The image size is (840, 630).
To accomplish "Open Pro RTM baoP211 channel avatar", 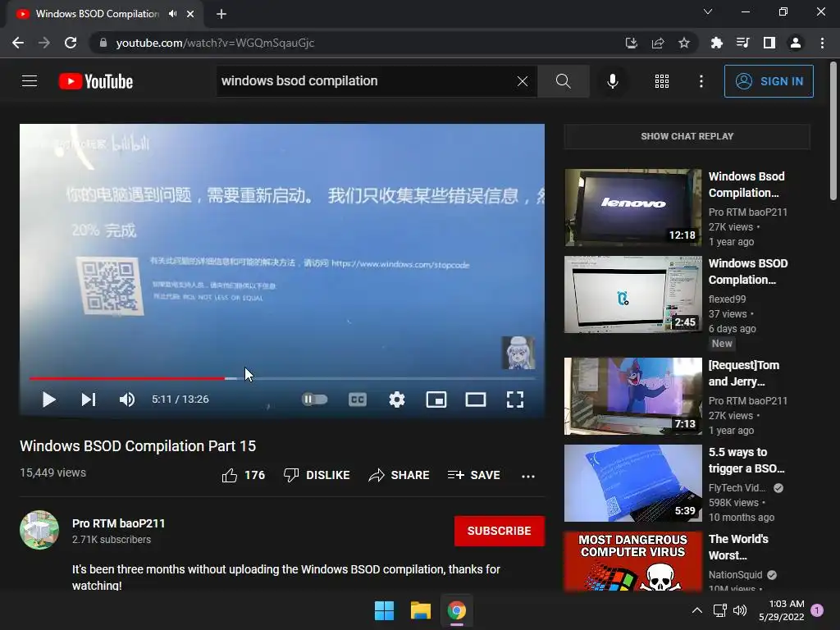I will tap(39, 530).
